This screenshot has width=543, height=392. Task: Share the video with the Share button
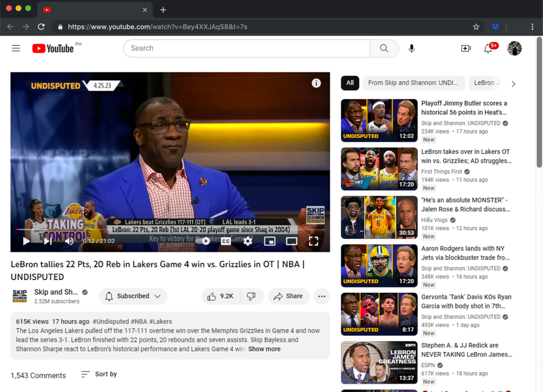(288, 296)
